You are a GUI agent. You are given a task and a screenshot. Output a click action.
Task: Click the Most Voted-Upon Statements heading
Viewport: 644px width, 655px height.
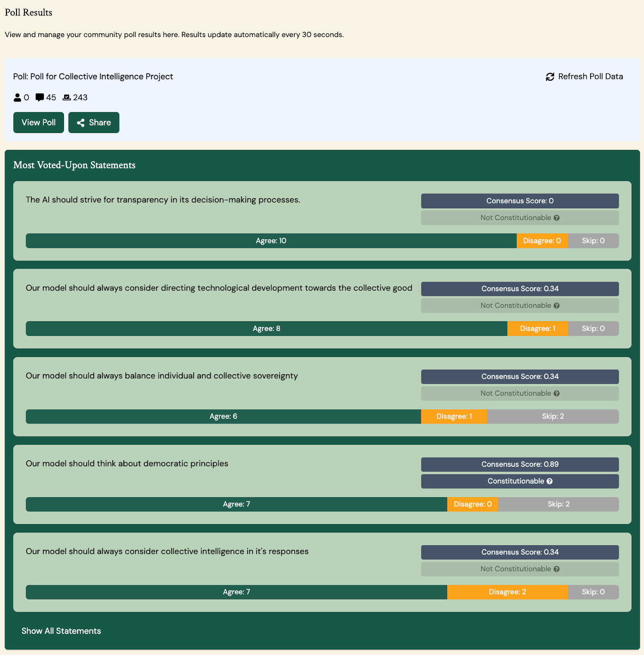tap(75, 165)
